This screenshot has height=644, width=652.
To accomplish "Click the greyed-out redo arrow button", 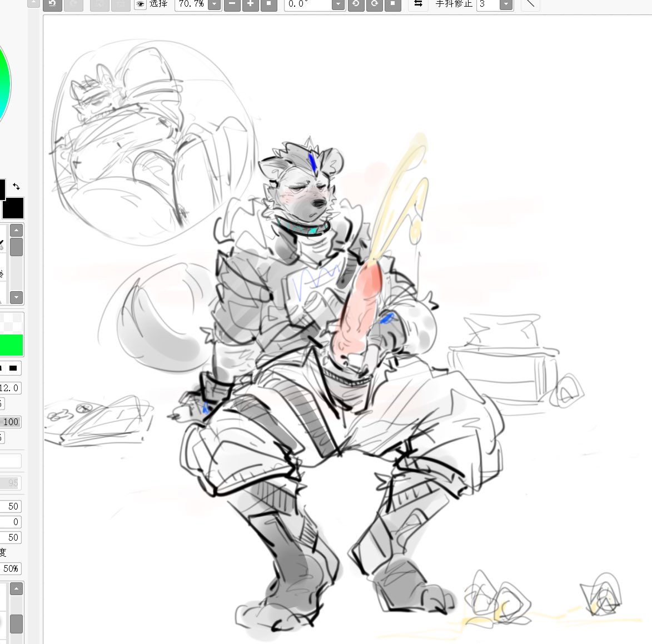I will [73, 4].
